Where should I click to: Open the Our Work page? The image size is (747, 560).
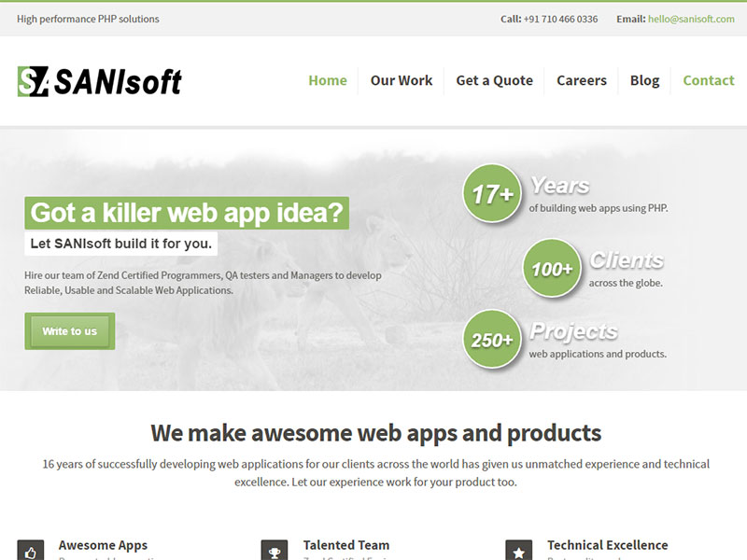[x=402, y=80]
